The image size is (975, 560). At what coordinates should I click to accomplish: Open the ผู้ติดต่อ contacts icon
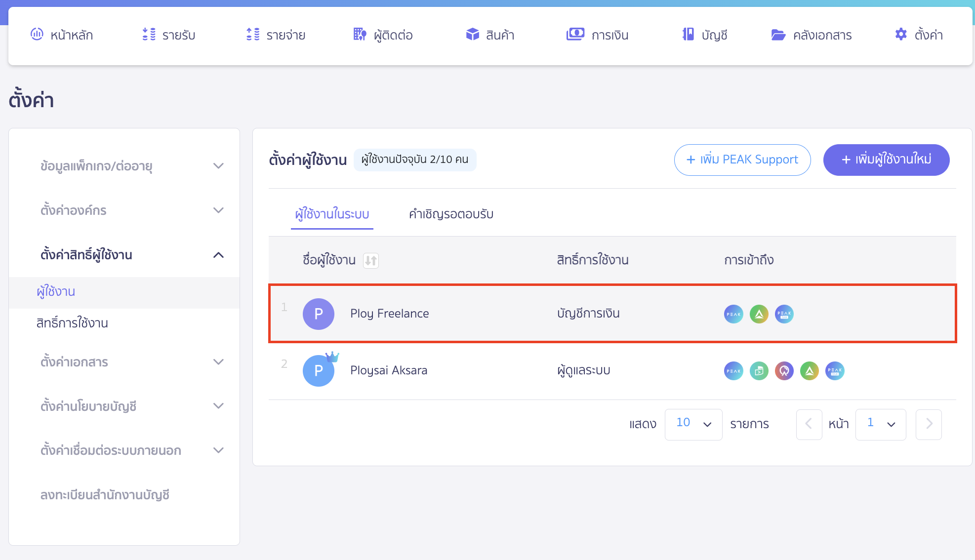click(359, 35)
